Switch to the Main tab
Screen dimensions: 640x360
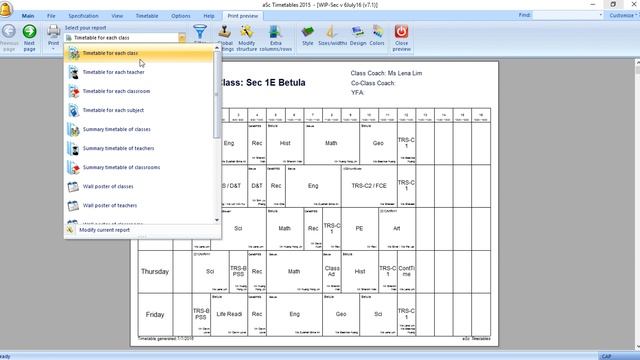click(28, 16)
